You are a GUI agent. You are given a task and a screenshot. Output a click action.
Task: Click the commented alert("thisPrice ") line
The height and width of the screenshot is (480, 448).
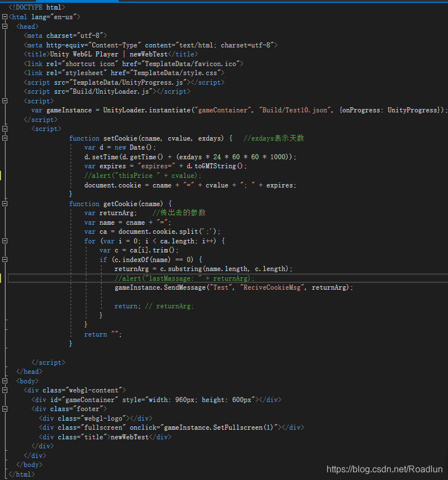coord(143,176)
